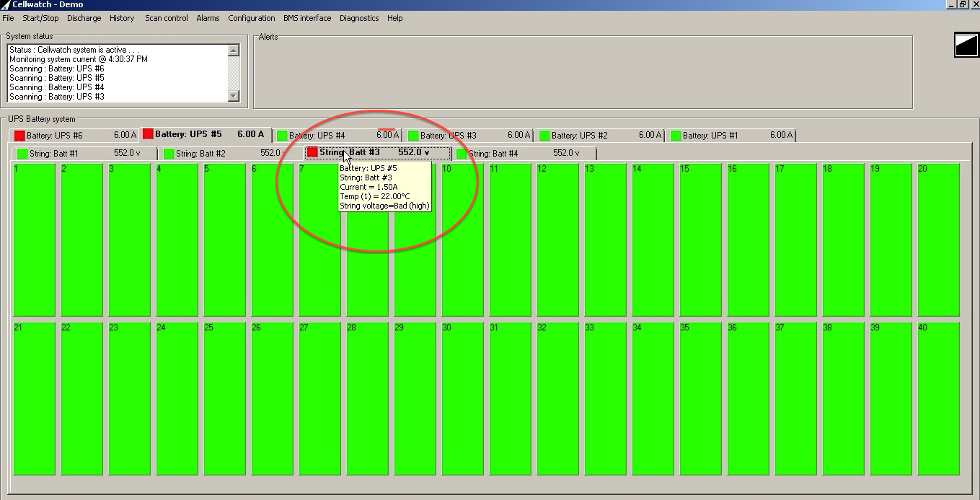Click the black-and-white logo icon at top right
Screen dimensions: 980x500
coord(965,45)
